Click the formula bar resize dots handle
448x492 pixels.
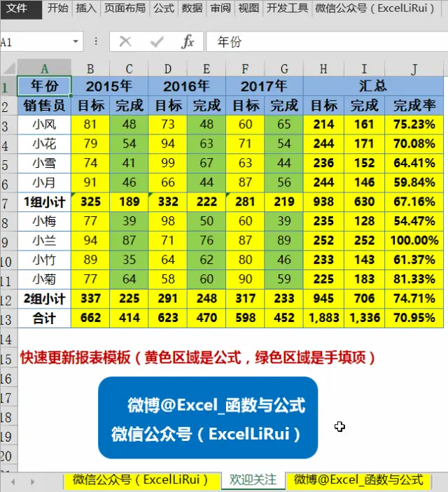[x=96, y=42]
